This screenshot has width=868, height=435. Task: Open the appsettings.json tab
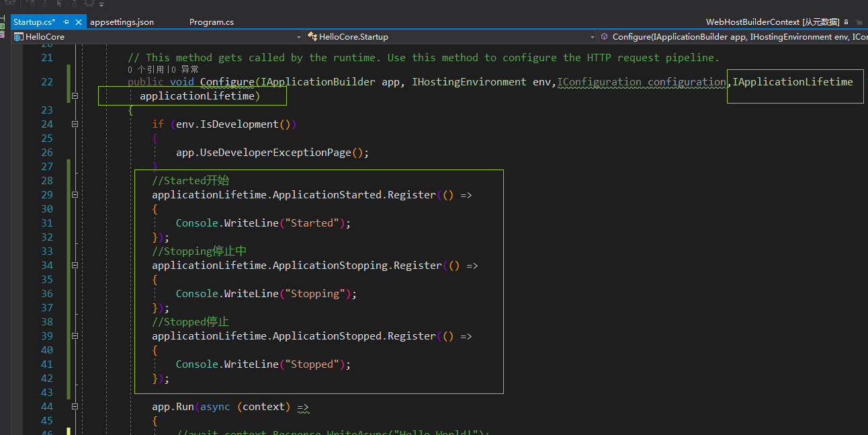point(122,22)
